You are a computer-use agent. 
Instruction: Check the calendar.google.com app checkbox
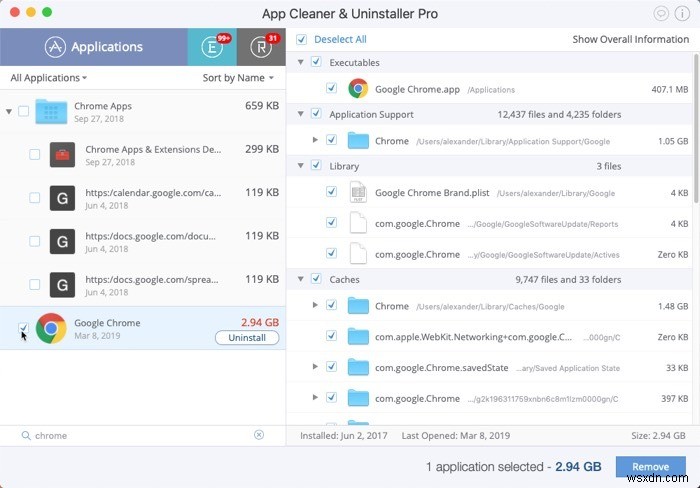[x=34, y=198]
